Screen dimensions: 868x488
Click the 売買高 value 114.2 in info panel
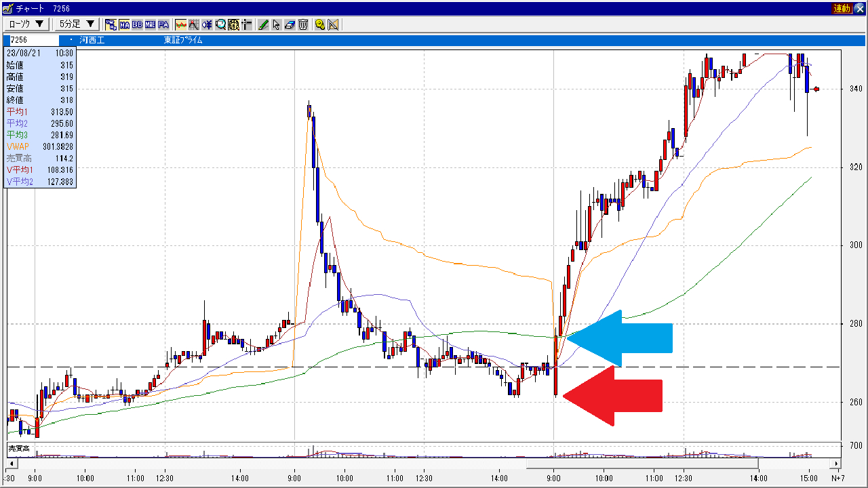click(x=64, y=158)
